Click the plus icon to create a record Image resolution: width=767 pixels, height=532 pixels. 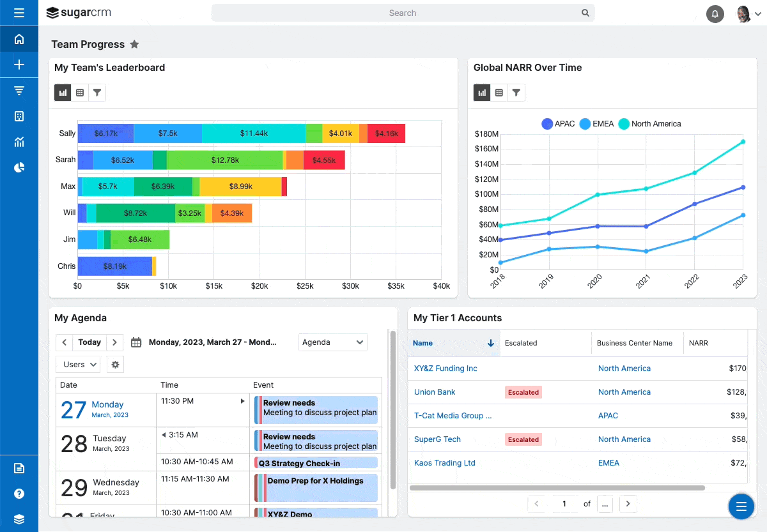tap(19, 65)
